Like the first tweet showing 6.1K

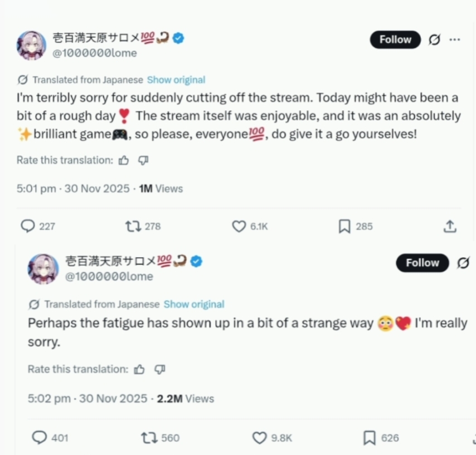point(239,226)
